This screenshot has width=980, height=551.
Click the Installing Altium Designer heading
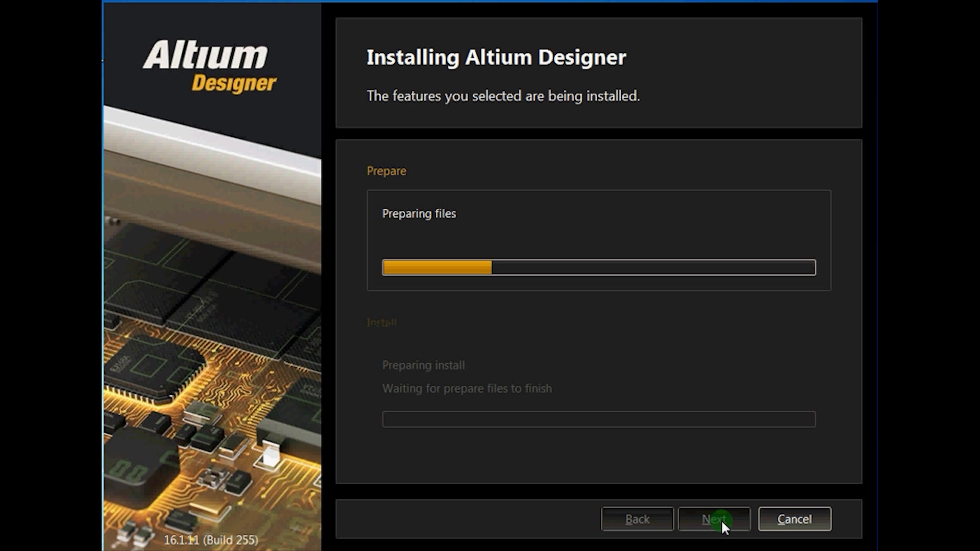(496, 57)
